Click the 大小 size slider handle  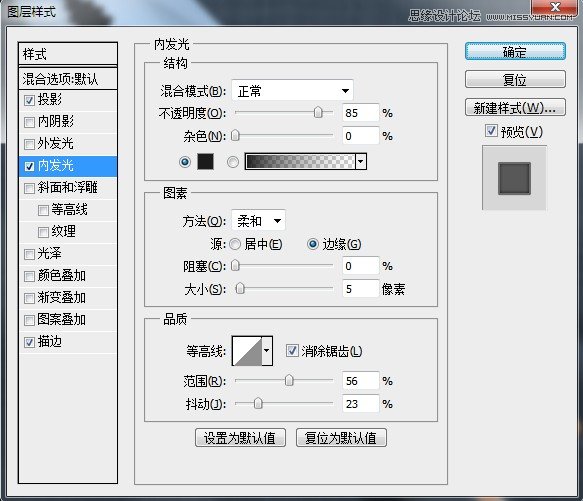click(240, 288)
